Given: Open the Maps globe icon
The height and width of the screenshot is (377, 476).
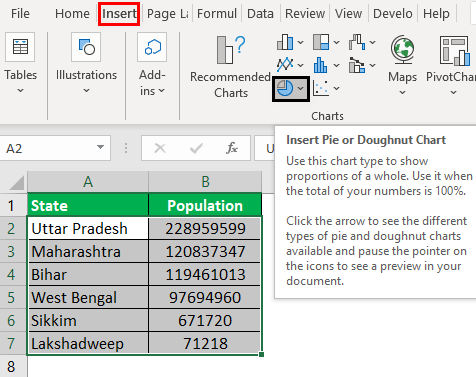Looking at the screenshot, I should click(403, 50).
